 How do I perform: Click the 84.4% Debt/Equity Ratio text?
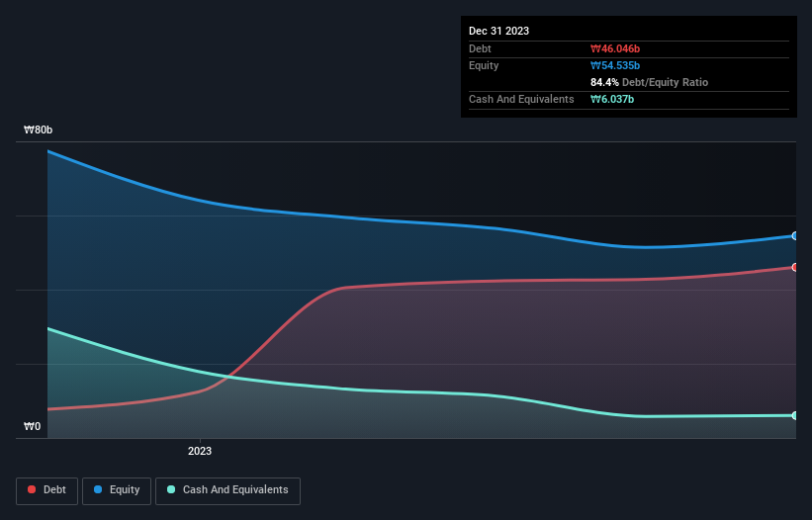650,82
